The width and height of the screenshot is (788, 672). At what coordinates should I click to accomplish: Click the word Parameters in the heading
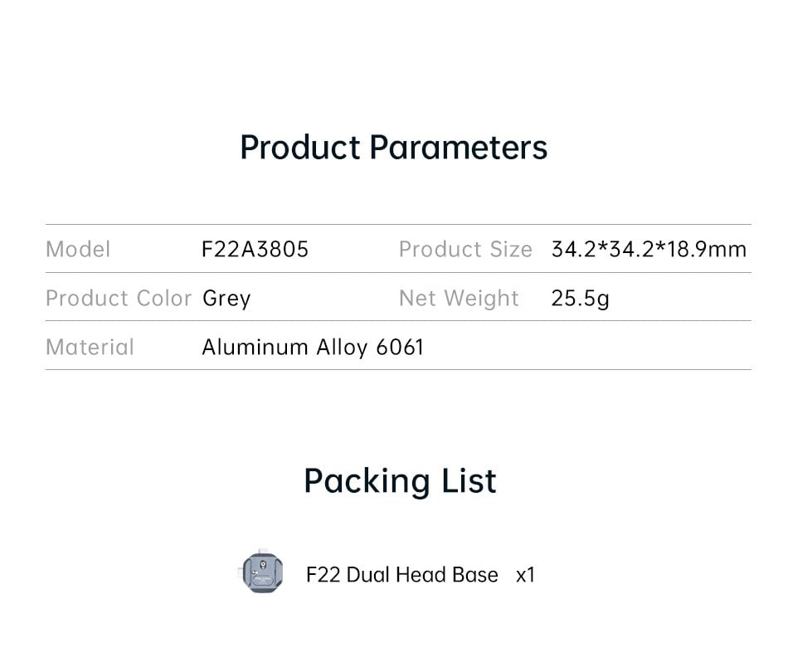pyautogui.click(x=458, y=148)
